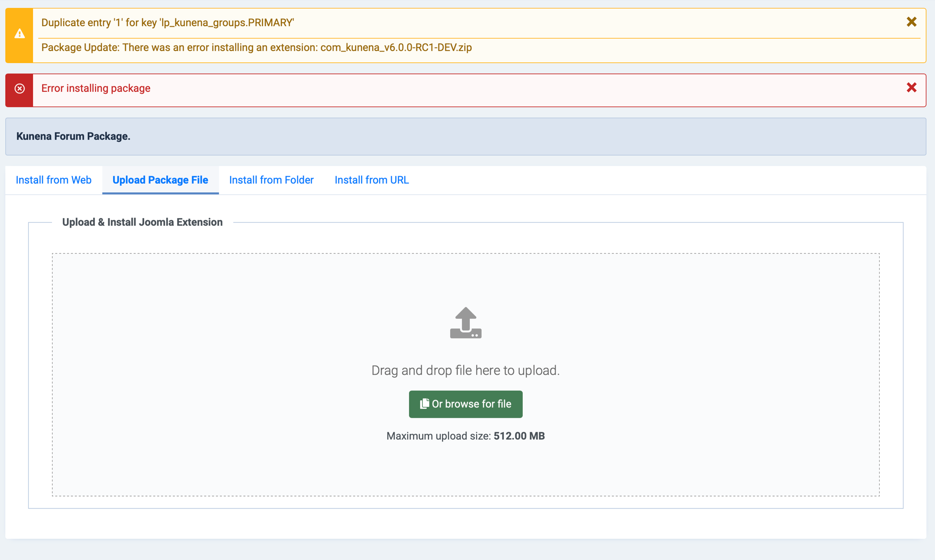The image size is (935, 560).
Task: Click the Upload & Install Joomla Extension legend
Action: coord(142,222)
